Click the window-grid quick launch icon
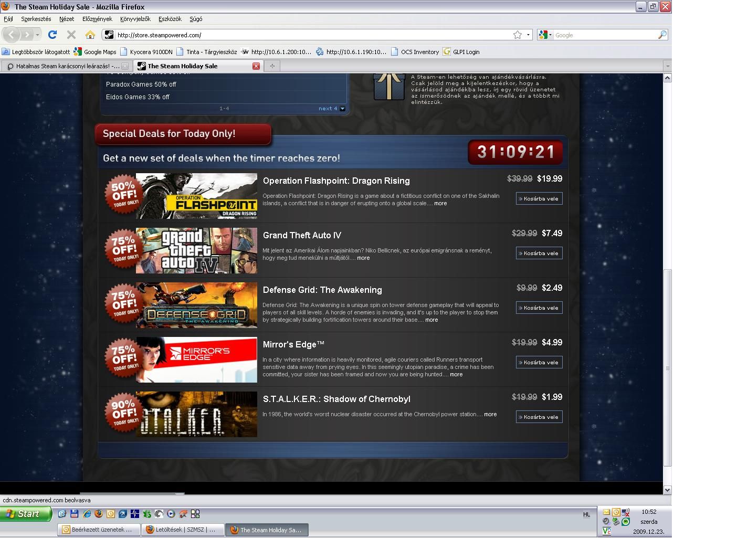Screen dimensions: 748x560 point(195,514)
